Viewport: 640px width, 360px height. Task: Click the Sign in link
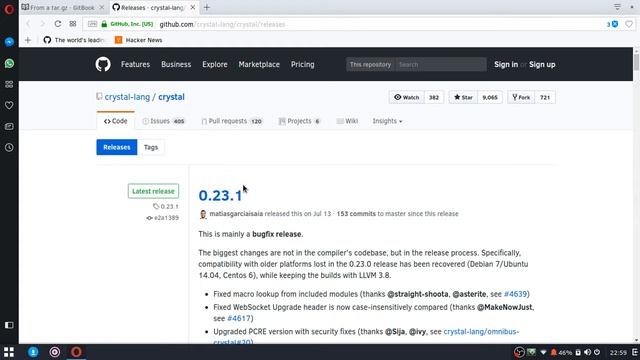[x=506, y=64]
